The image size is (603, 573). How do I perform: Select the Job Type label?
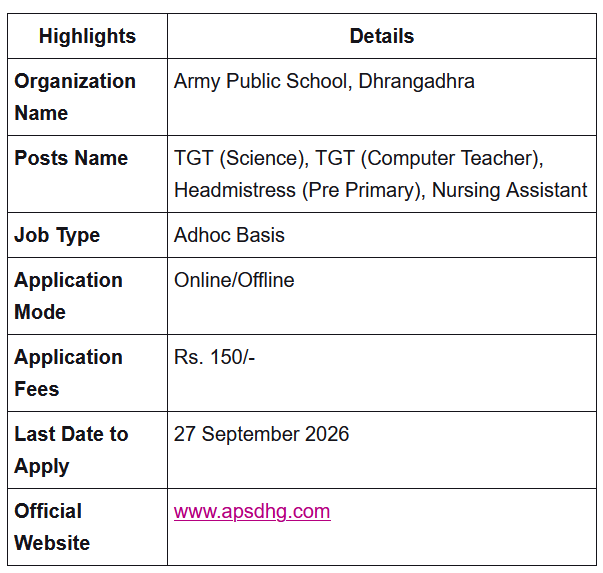coord(57,235)
